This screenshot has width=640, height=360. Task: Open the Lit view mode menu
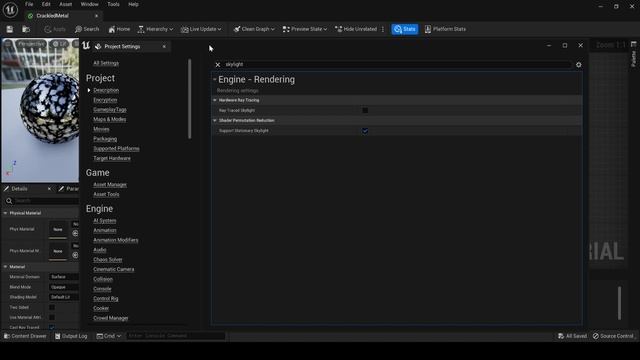[60, 44]
